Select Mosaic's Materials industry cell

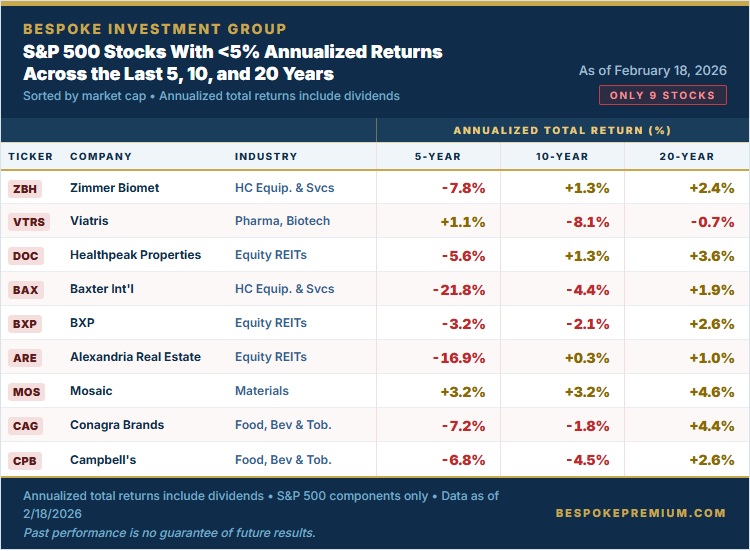click(262, 392)
